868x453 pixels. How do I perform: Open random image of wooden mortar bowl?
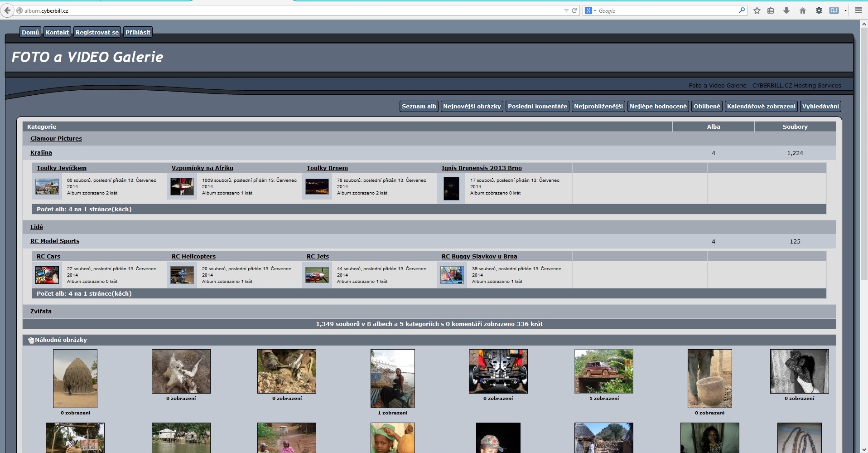click(710, 379)
